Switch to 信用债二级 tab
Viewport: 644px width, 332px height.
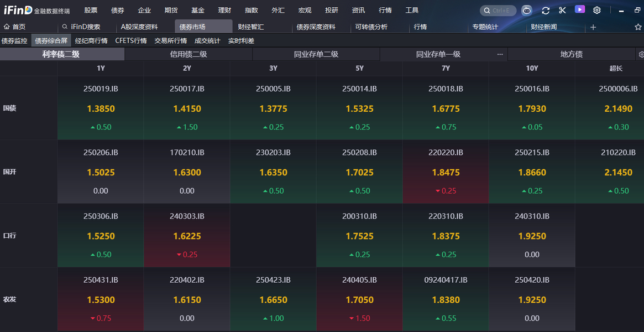click(x=189, y=54)
